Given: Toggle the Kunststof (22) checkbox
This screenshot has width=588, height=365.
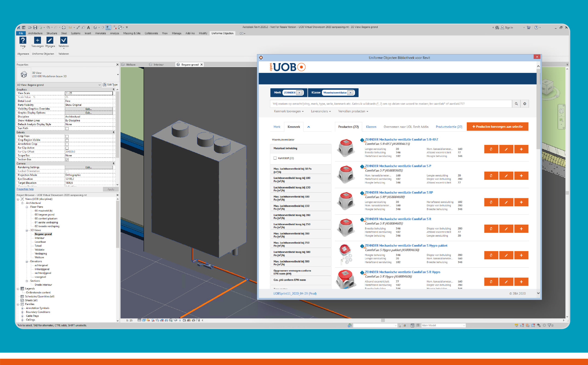Looking at the screenshot, I should pos(275,158).
